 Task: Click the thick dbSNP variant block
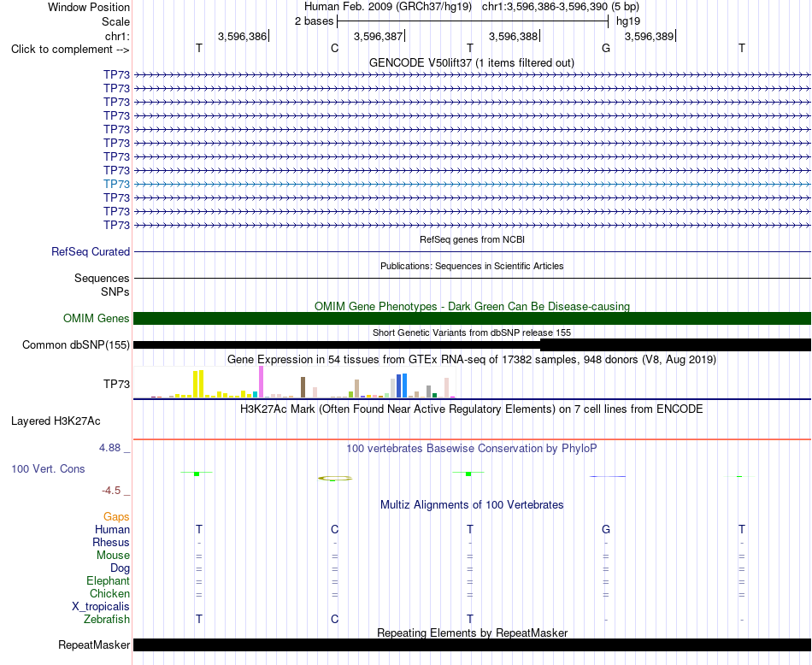pos(675,345)
